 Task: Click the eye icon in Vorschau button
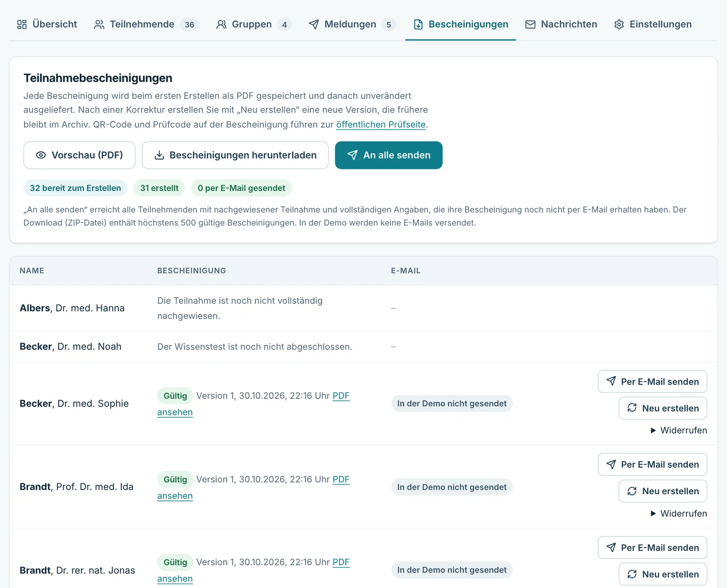41,155
